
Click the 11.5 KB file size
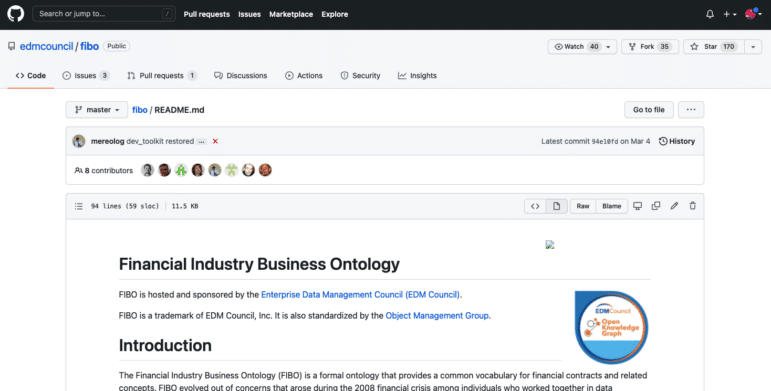pos(185,206)
